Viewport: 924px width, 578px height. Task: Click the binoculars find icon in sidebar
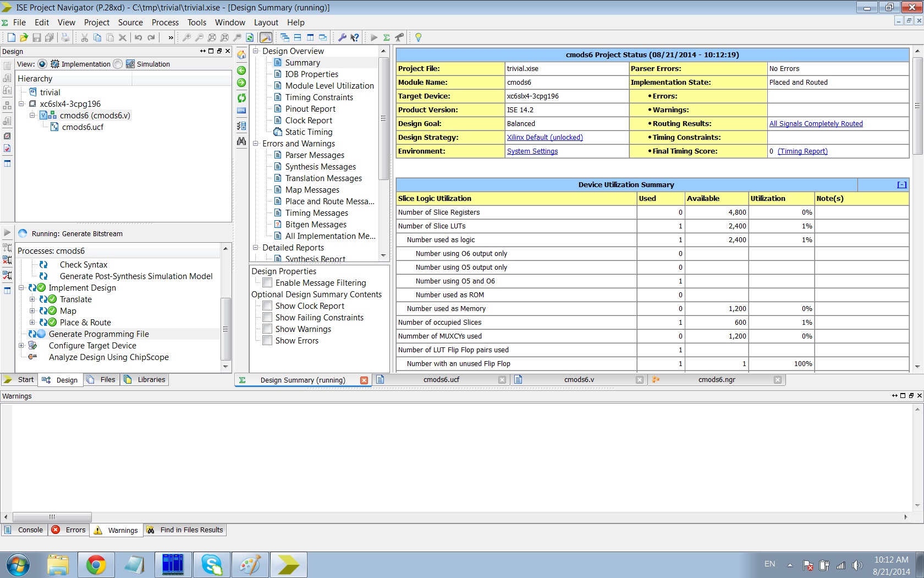(241, 141)
